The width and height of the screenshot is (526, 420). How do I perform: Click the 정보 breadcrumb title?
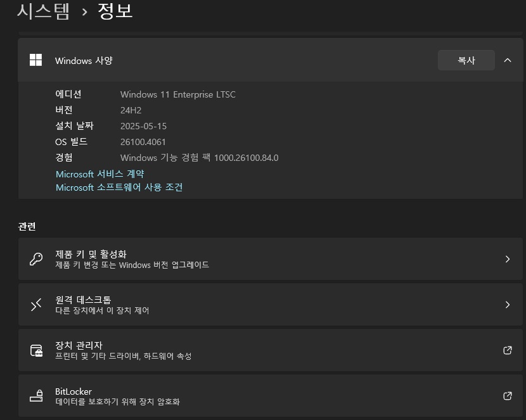pos(115,11)
